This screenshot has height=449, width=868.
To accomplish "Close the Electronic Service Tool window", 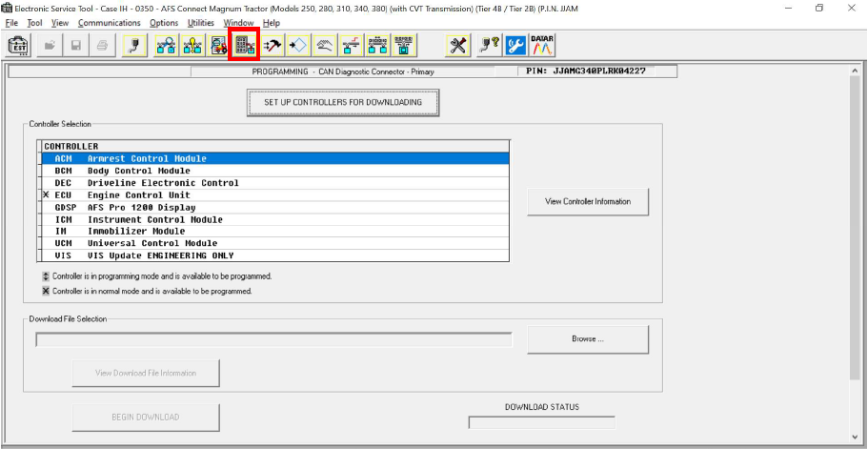I will pyautogui.click(x=851, y=8).
